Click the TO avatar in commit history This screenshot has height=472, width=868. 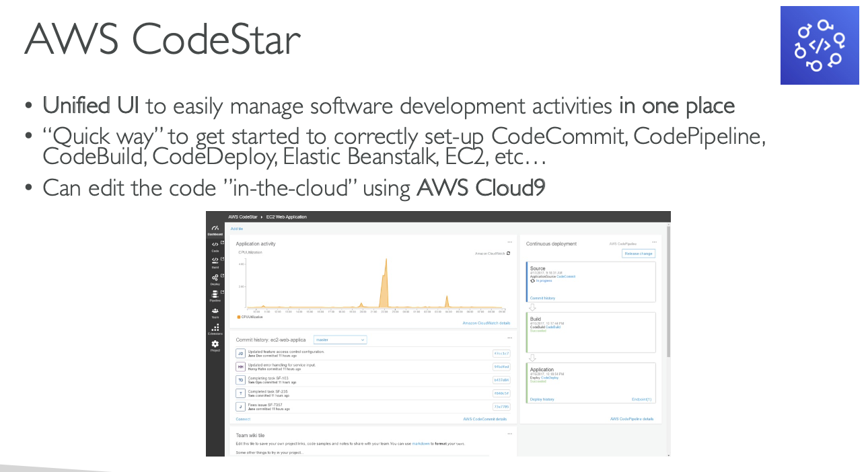pyautogui.click(x=240, y=380)
